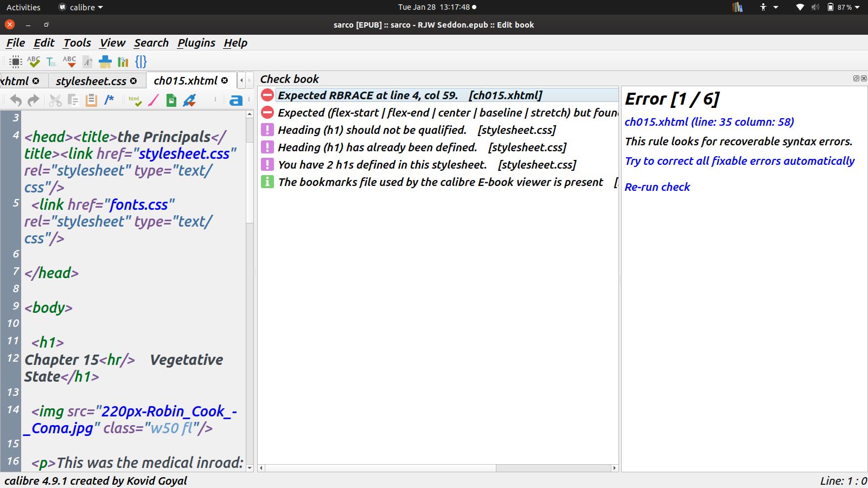The width and height of the screenshot is (868, 488).
Task: Click the editor scrollbar down arrow
Action: click(x=250, y=467)
